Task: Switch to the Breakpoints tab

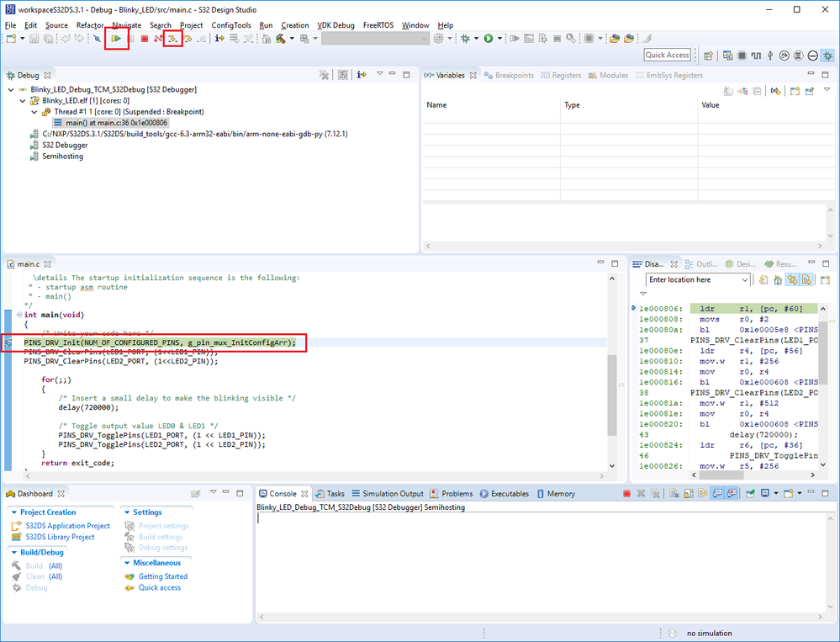Action: point(509,75)
